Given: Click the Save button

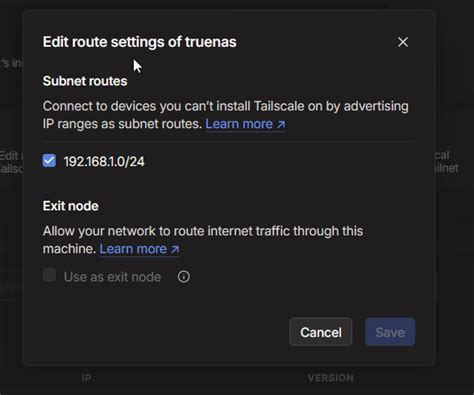Looking at the screenshot, I should coord(390,332).
